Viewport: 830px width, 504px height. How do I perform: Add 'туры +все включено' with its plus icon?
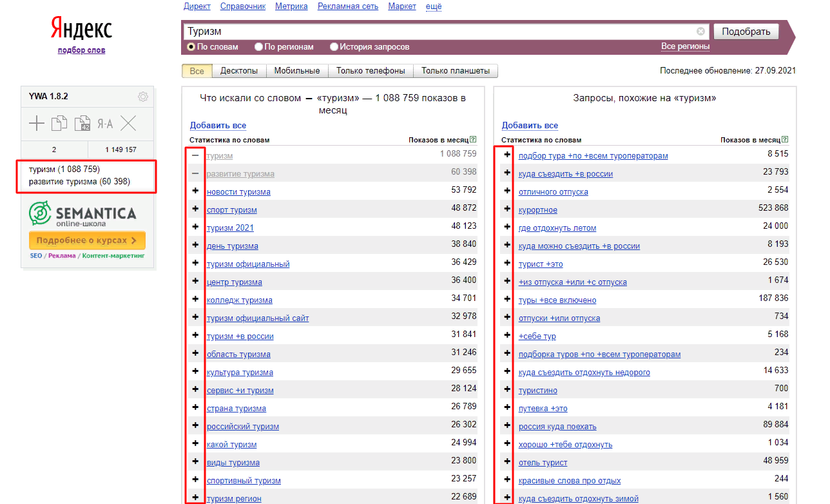(x=507, y=300)
